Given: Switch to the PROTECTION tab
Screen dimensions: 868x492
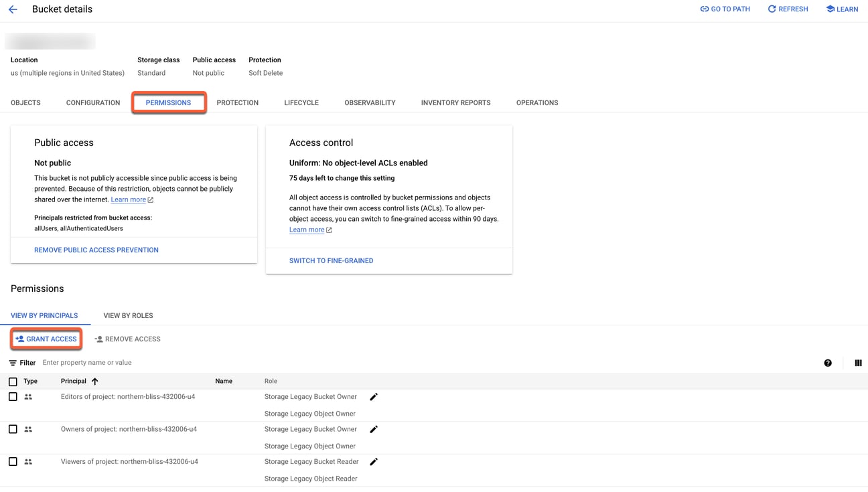Looking at the screenshot, I should point(237,102).
